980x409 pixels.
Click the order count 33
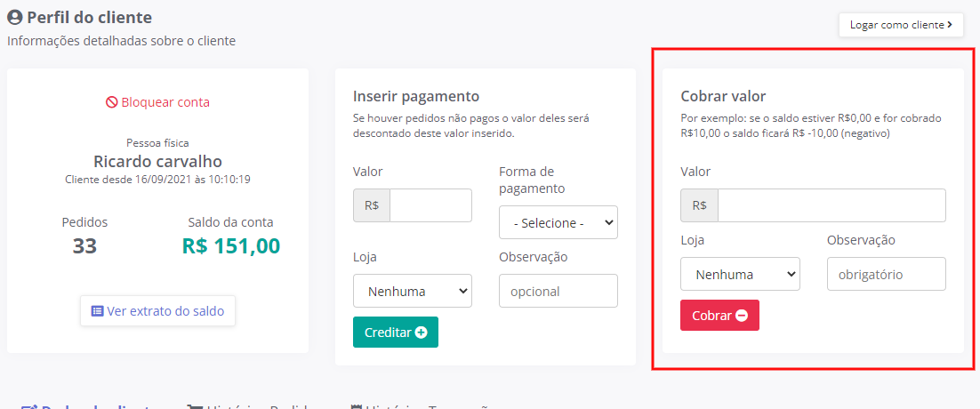point(85,246)
